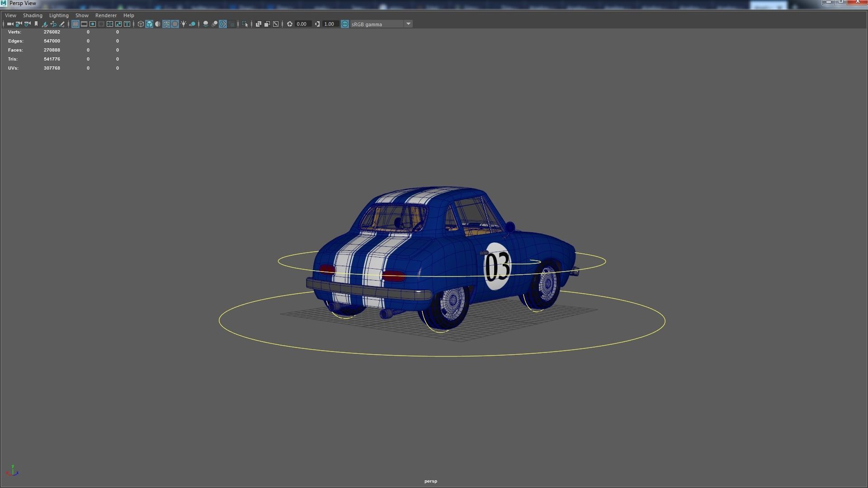Toggle the Shadows icon
868x488 pixels.
pyautogui.click(x=192, y=24)
